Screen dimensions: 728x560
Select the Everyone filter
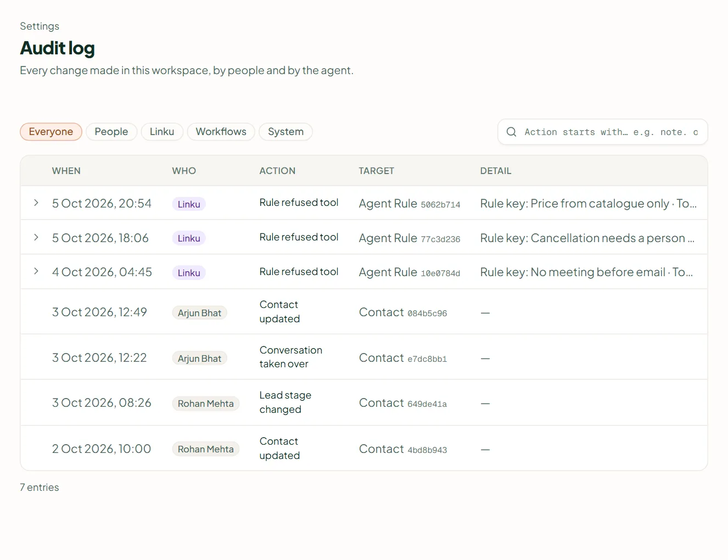[x=51, y=132]
